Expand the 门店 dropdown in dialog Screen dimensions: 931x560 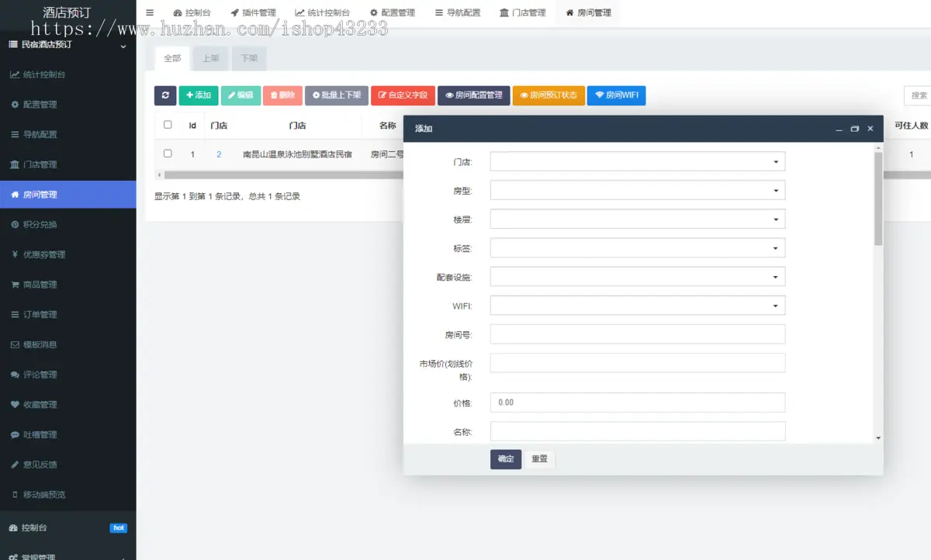pos(637,161)
